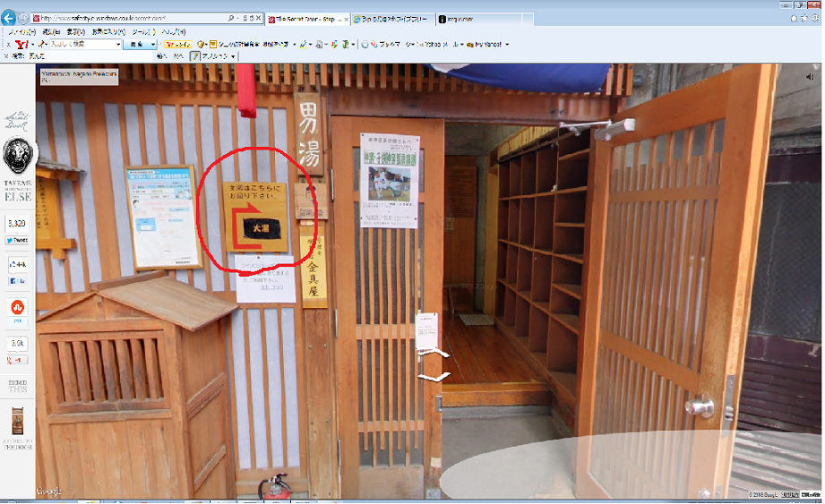Image resolution: width=825 pixels, height=504 pixels.
Task: Switch to the imgur.com tab
Action: point(479,19)
